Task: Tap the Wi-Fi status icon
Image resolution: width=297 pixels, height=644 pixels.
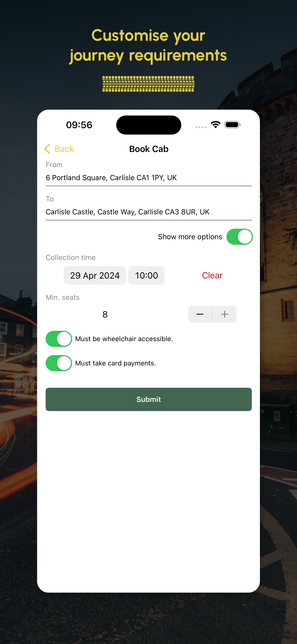Action: 215,125
